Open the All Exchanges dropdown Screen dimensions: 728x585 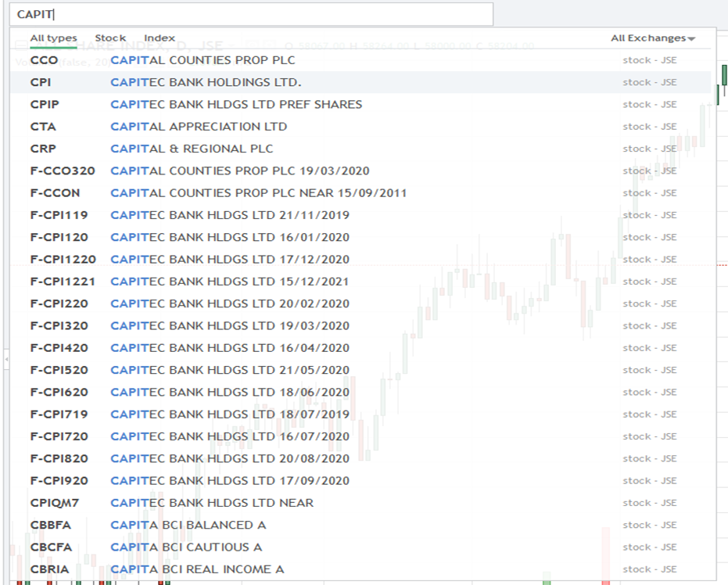653,38
